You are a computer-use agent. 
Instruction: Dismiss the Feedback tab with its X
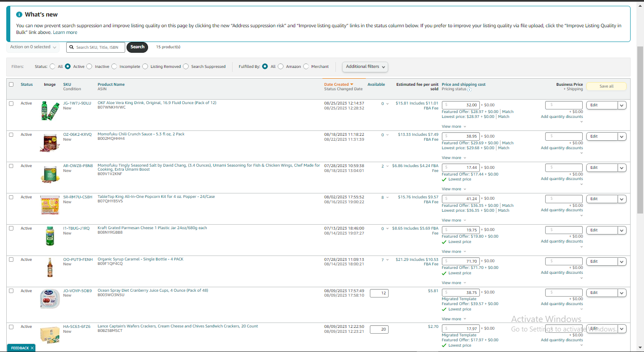pyautogui.click(x=32, y=348)
